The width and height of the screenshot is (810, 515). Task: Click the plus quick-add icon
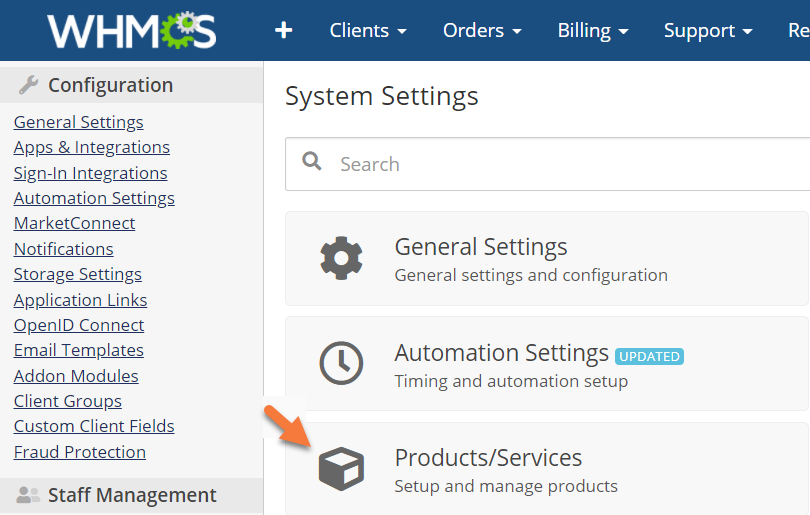click(284, 31)
